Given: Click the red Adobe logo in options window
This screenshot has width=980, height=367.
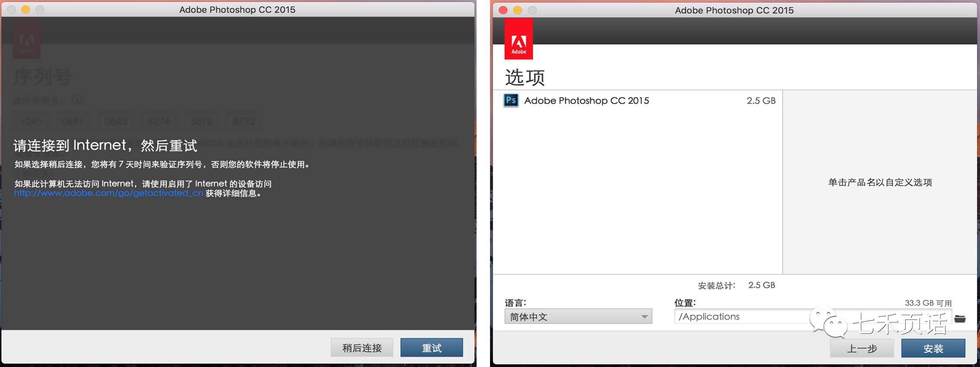Looking at the screenshot, I should 519,39.
